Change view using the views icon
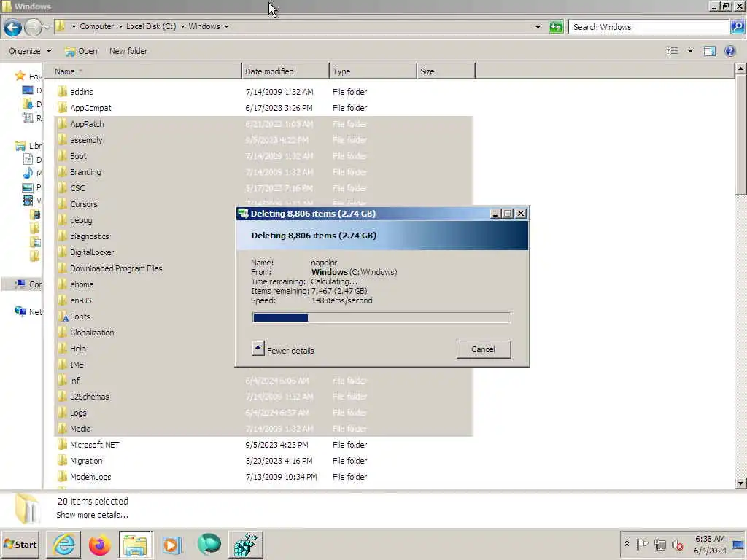 click(x=672, y=51)
